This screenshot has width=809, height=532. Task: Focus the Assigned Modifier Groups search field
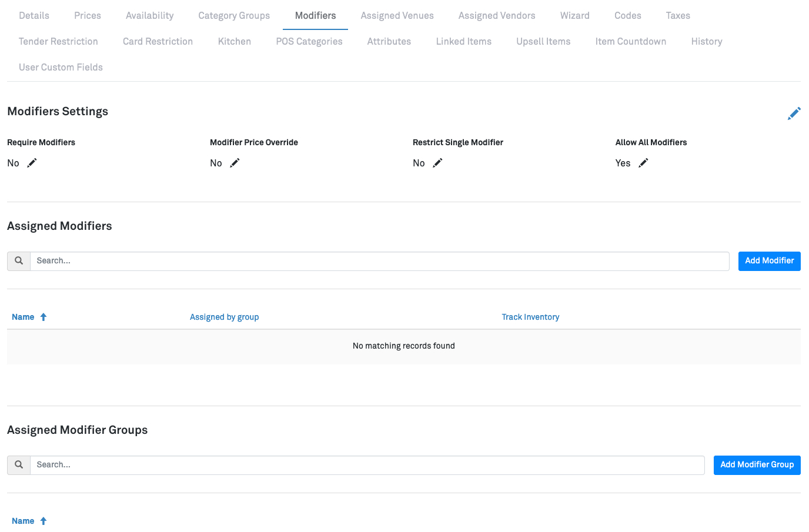[367, 465]
